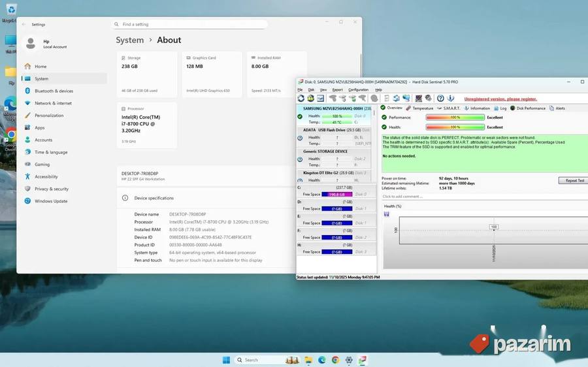This screenshot has width=588, height=367.
Task: Click the blue sync arrows toolbar icon
Action: point(397,98)
